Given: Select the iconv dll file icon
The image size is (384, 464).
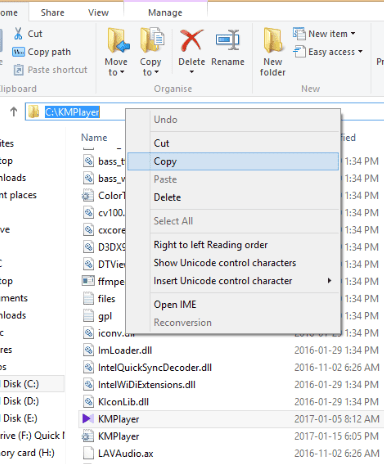Looking at the screenshot, I should [x=88, y=333].
